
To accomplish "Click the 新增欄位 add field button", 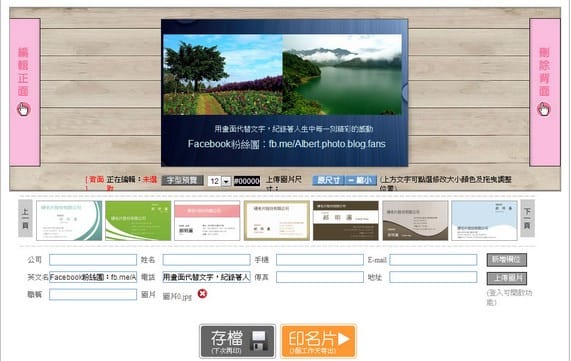I will pos(507,260).
